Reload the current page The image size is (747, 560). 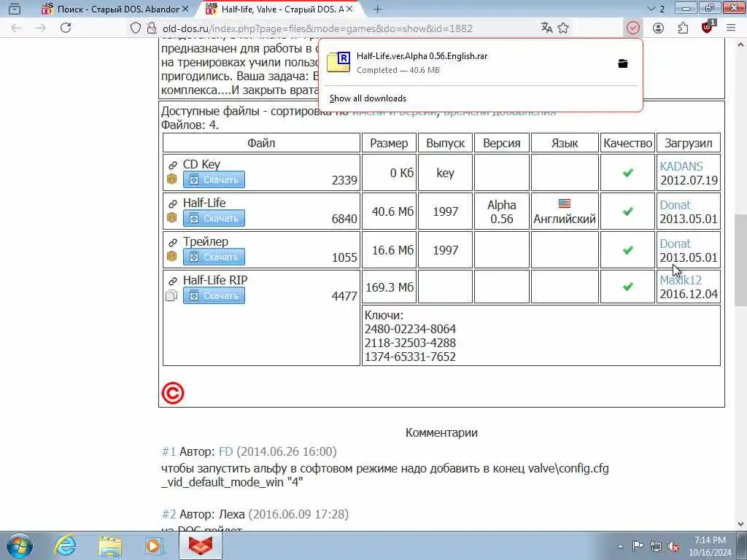[x=66, y=28]
